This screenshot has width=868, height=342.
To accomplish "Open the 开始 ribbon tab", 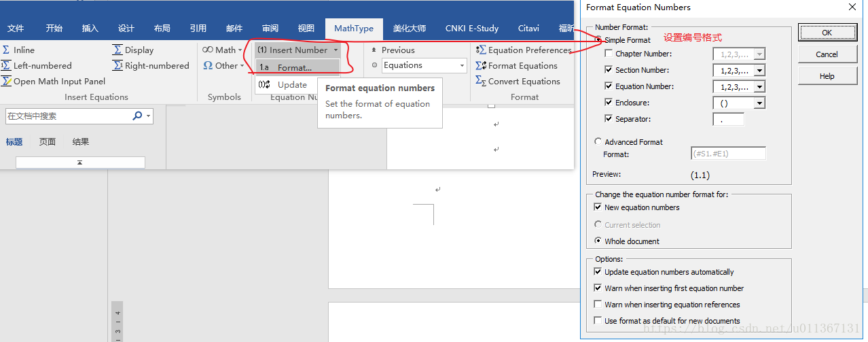I will (54, 28).
